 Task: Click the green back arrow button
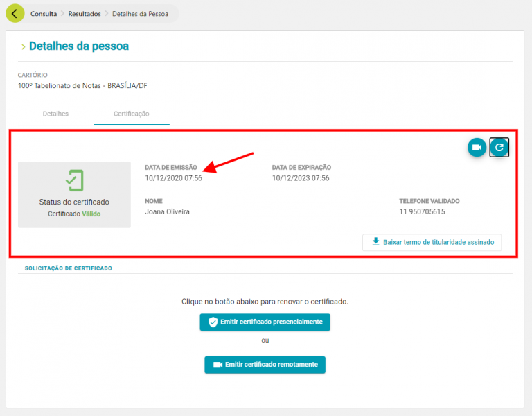coord(15,14)
